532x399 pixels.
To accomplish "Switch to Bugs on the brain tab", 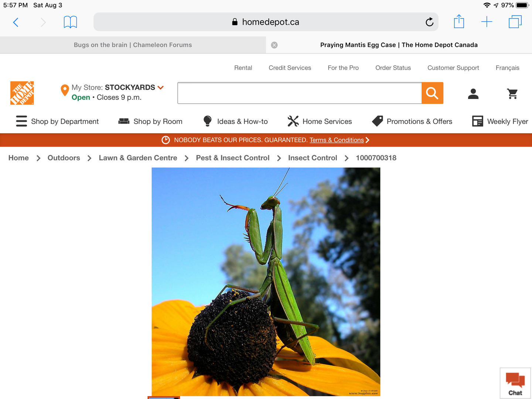I will pyautogui.click(x=133, y=45).
